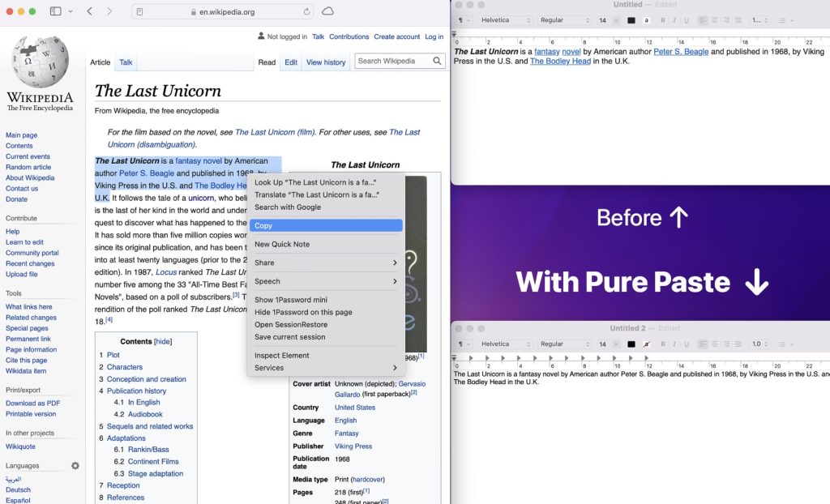Screen dimensions: 830x504
Task: Reload the page with the refresh icon
Action: 306,11
